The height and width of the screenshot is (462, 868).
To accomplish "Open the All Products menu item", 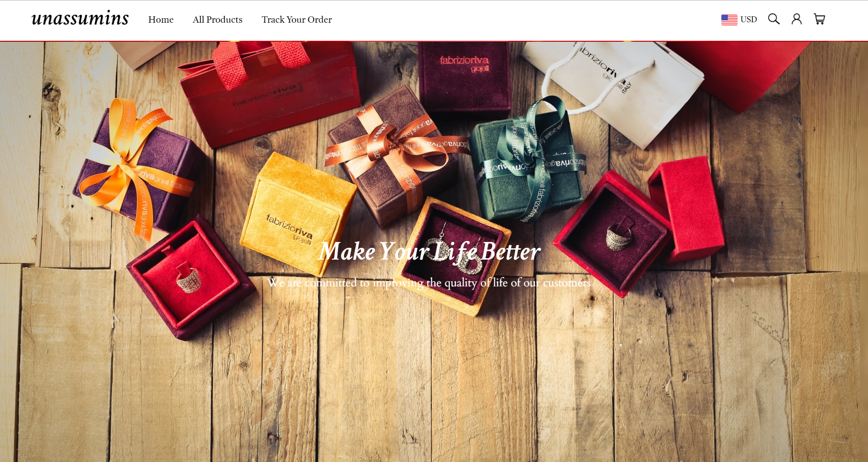I will pos(217,20).
